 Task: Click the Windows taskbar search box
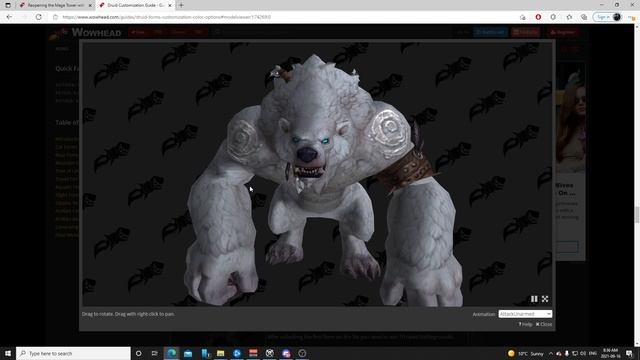[73, 353]
